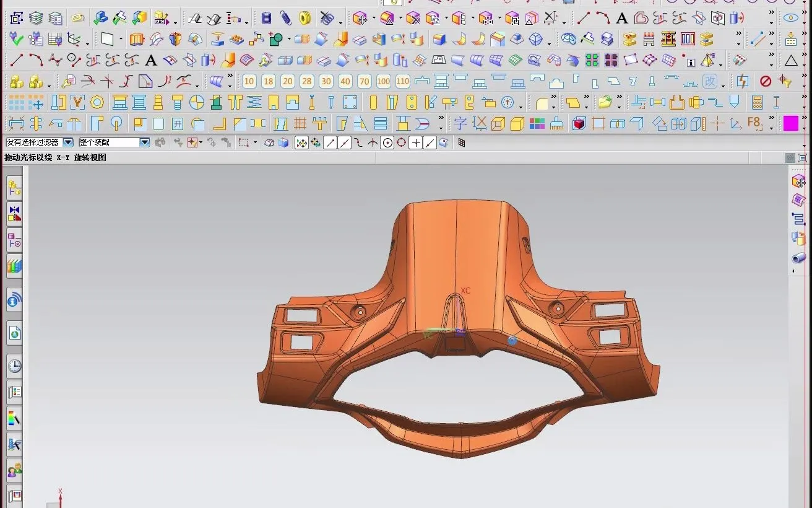Click the magenta color swatch on the far right toolbar
812x508 pixels.
click(792, 123)
